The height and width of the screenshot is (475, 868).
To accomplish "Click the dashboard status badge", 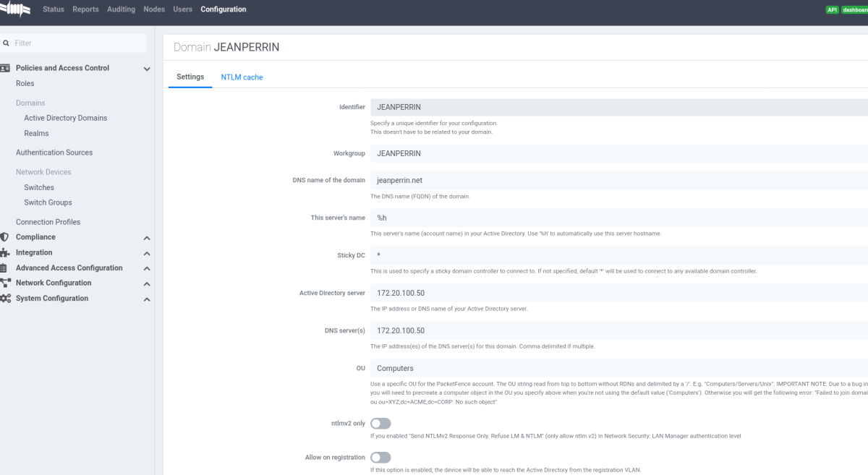I will click(855, 10).
